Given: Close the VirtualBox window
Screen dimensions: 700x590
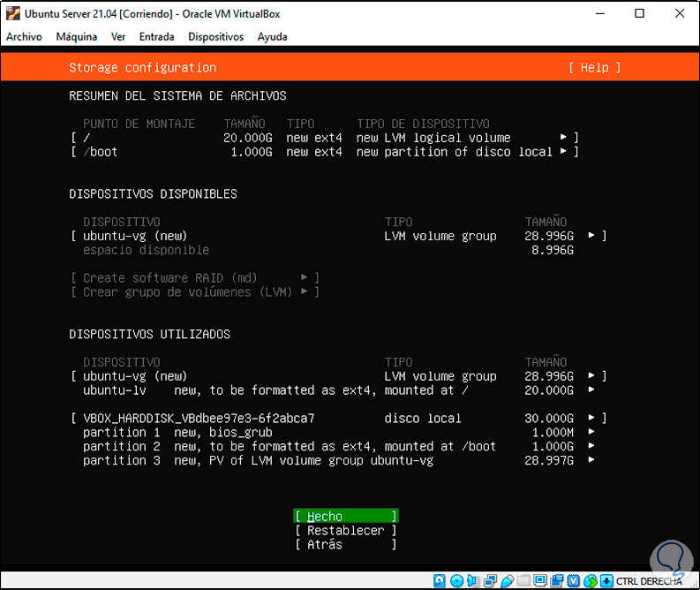Looking at the screenshot, I should 680,13.
